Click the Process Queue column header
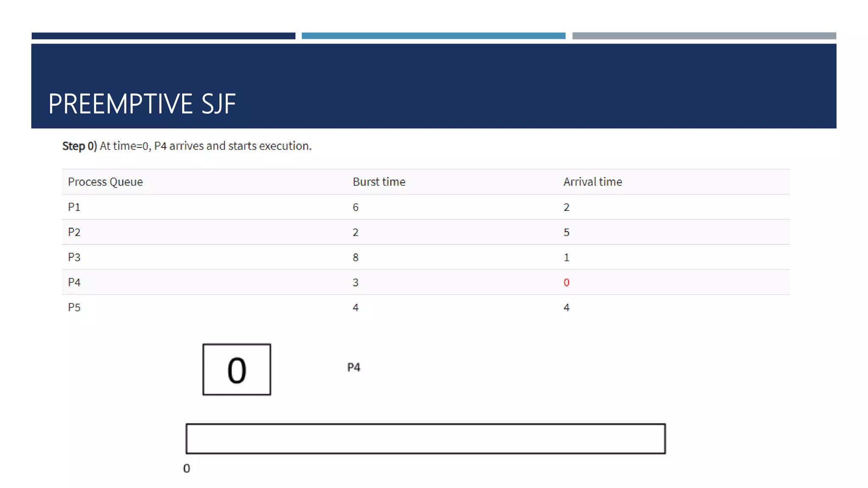Image resolution: width=868 pixels, height=488 pixels. tap(106, 182)
